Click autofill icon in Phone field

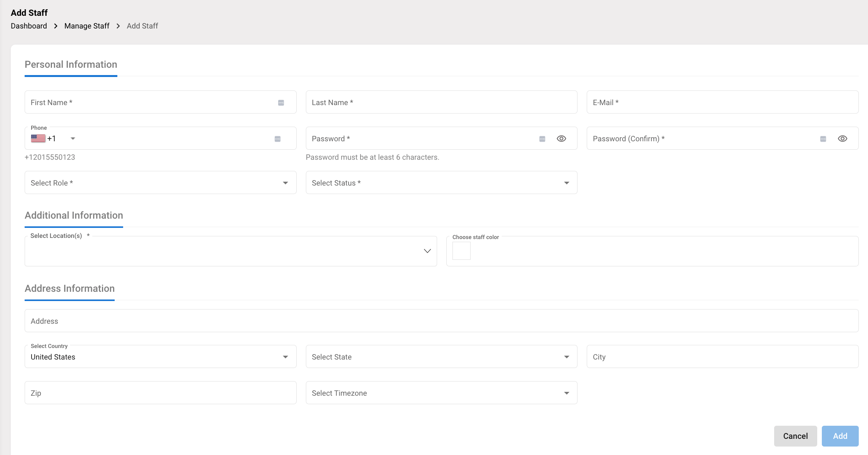277,139
